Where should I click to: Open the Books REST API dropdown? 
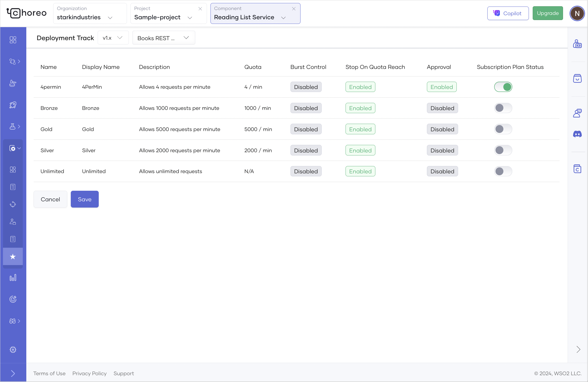point(164,38)
